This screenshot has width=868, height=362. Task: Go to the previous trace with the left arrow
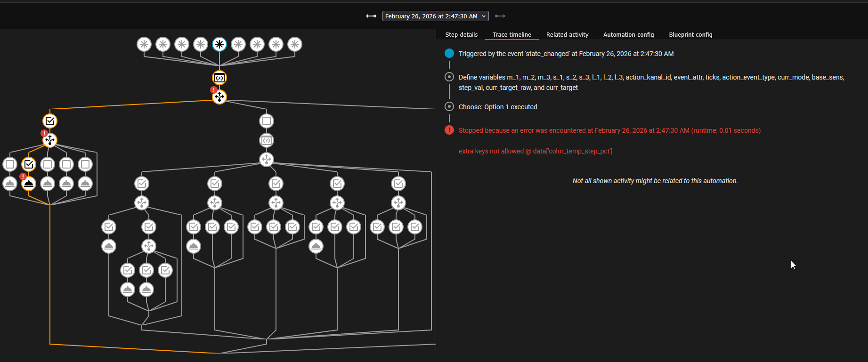coord(371,16)
